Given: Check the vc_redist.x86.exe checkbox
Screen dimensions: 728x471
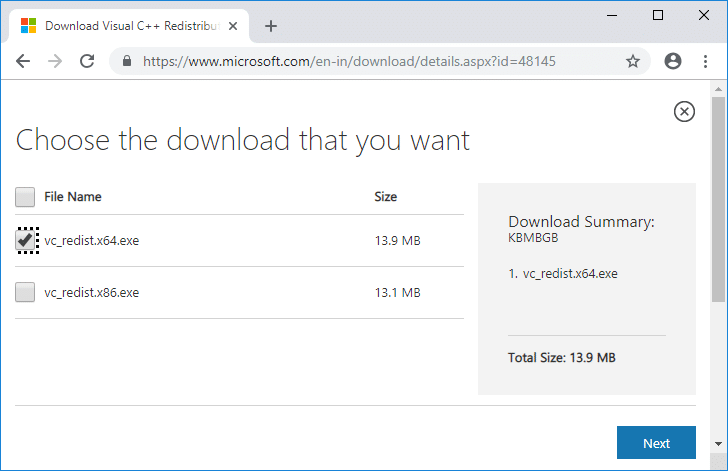Looking at the screenshot, I should click(26, 293).
